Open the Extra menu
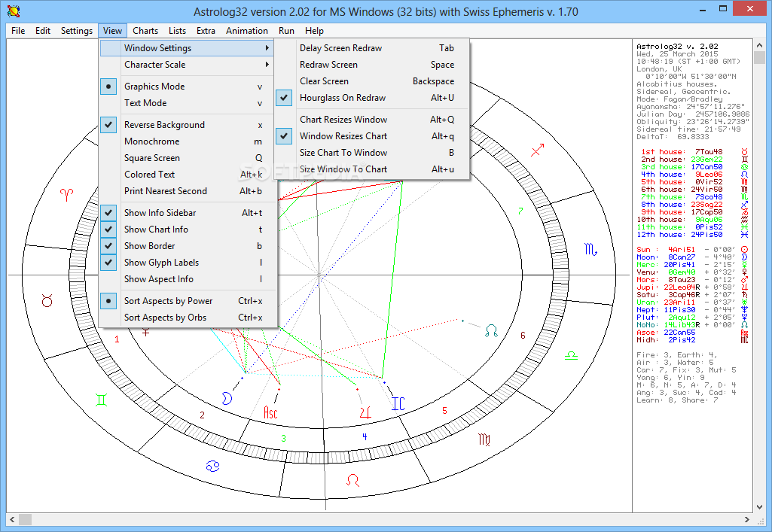772x532 pixels. coord(206,31)
